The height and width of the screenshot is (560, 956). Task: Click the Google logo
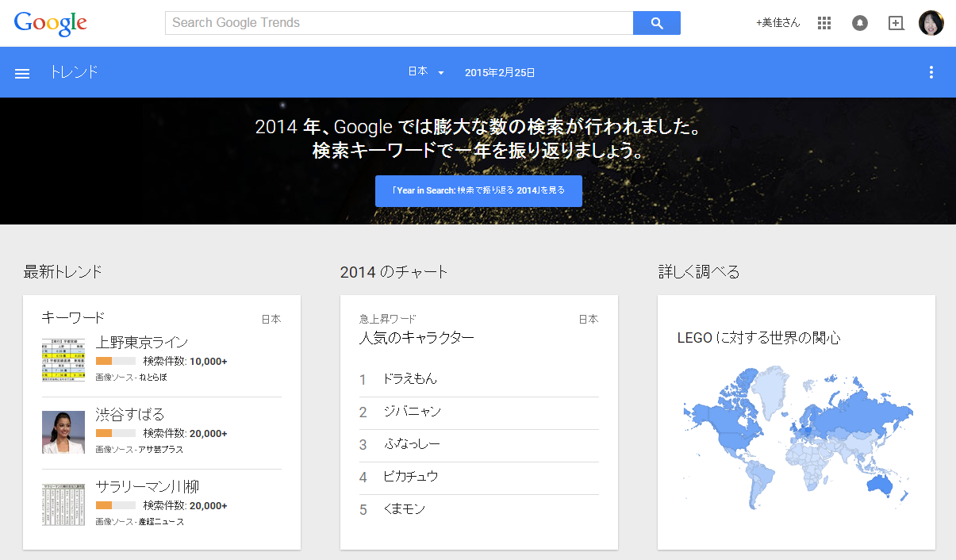[50, 23]
